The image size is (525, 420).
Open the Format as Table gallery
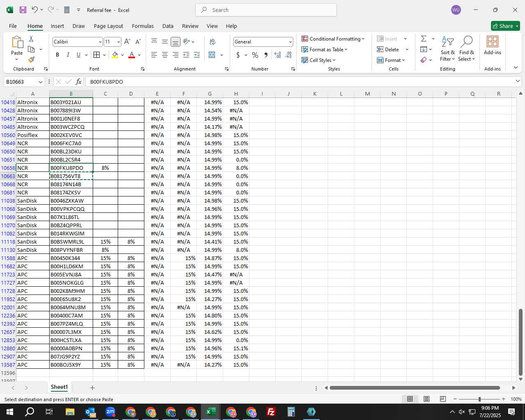324,49
